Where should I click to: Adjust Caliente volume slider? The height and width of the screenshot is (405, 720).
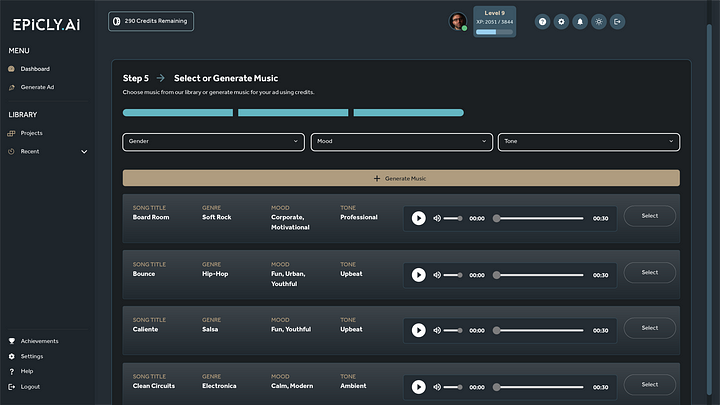tap(453, 330)
